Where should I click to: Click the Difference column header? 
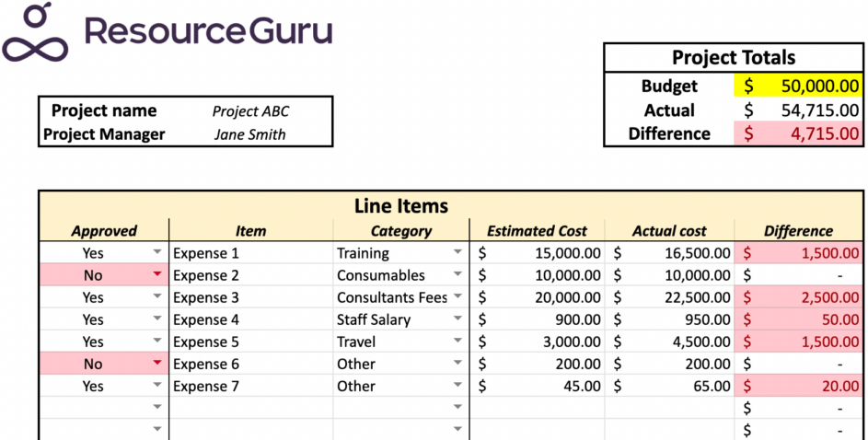(798, 231)
